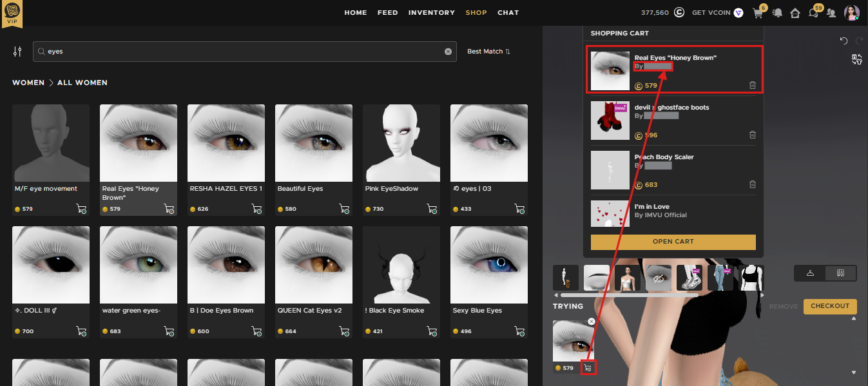868x386 pixels.
Task: Select eyebrow thumbnail in outfit strip
Action: click(x=597, y=278)
